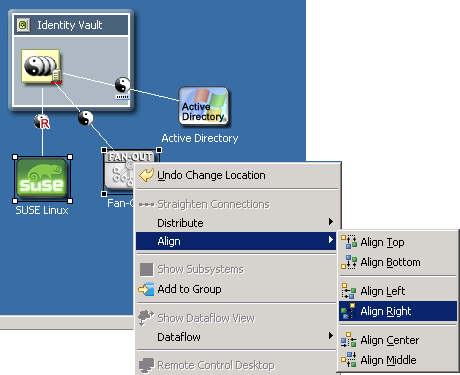Image resolution: width=460 pixels, height=375 pixels.
Task: Choose Align Middle from submenu
Action: 398,360
